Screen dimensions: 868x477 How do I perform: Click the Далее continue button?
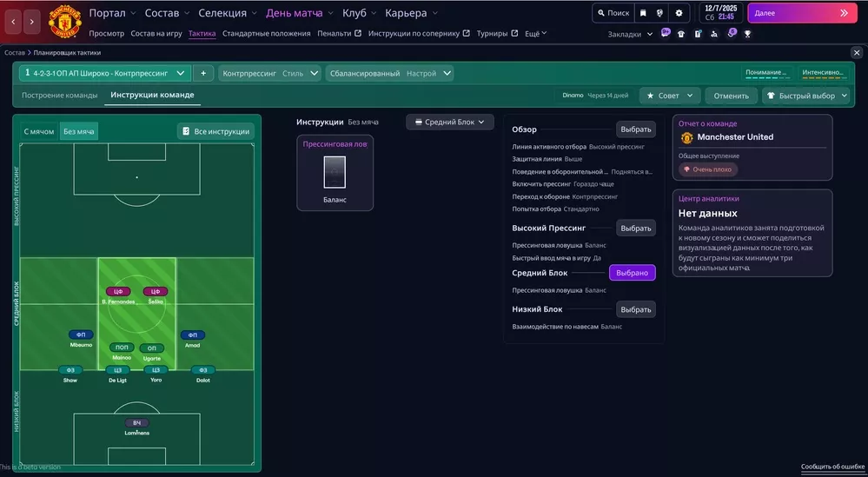801,13
